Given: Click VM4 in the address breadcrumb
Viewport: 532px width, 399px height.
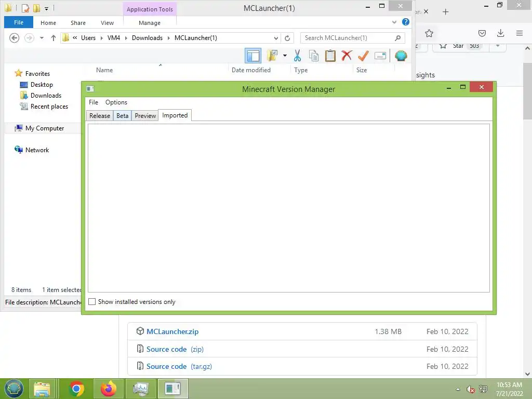Looking at the screenshot, I should coord(114,38).
